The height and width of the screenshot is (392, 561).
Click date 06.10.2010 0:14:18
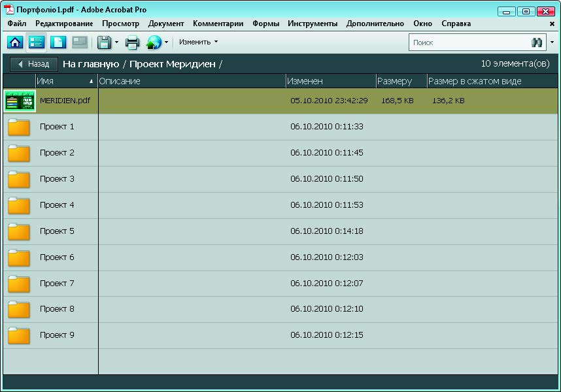coord(327,231)
